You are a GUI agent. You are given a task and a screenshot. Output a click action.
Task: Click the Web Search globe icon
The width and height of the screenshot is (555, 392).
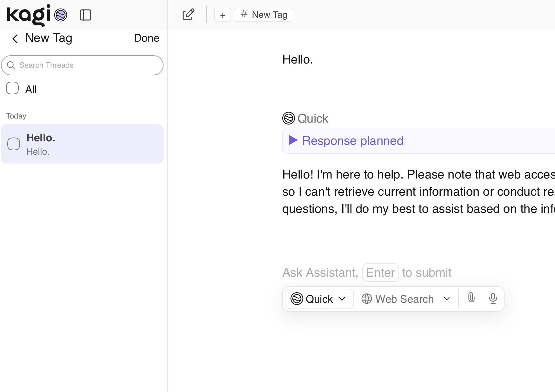coord(367,299)
